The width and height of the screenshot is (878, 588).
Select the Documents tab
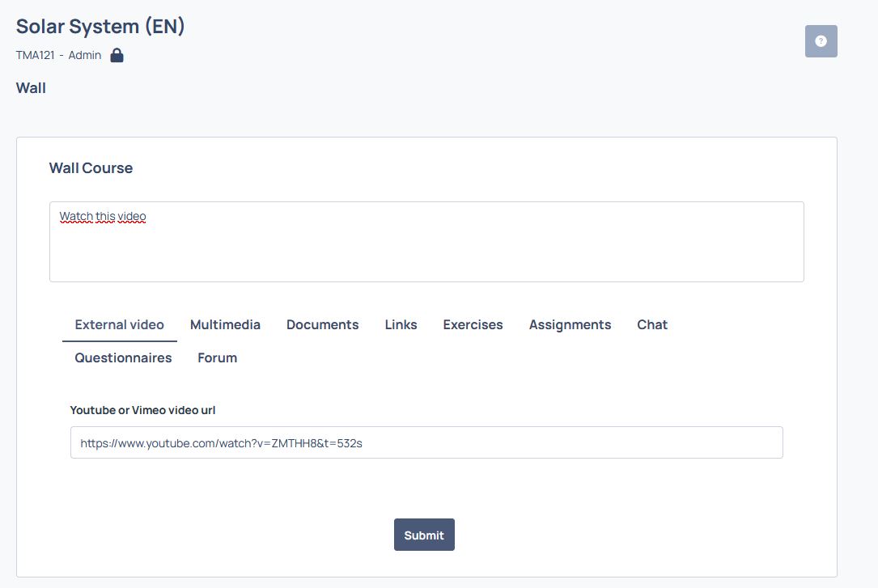[323, 324]
